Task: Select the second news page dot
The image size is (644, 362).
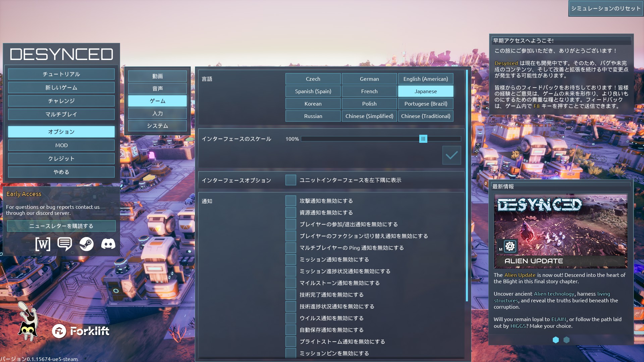Action: pos(567,340)
